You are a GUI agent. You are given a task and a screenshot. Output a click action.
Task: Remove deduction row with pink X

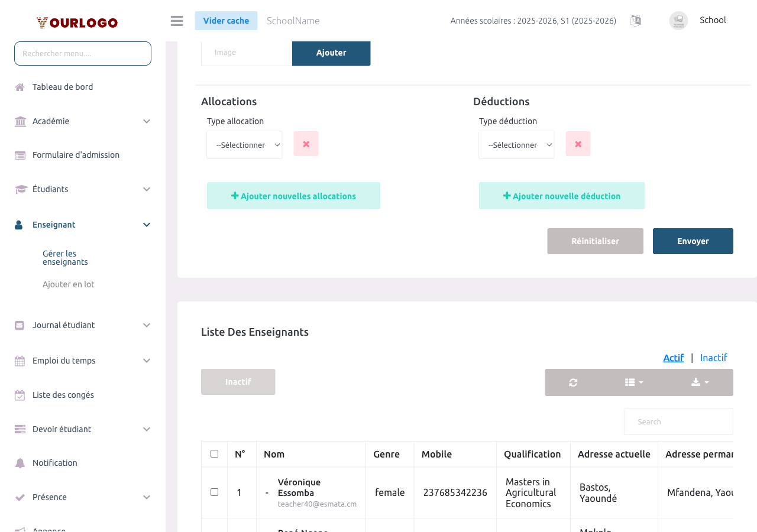[x=578, y=144]
